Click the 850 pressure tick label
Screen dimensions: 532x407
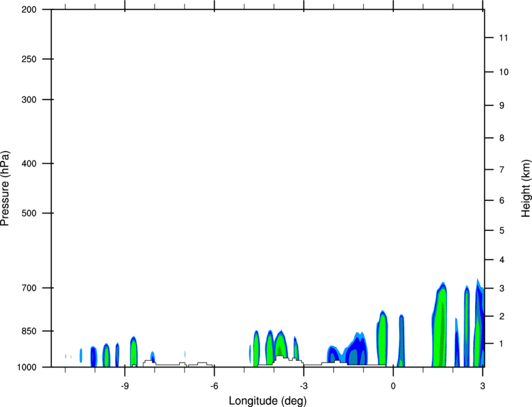click(x=29, y=331)
